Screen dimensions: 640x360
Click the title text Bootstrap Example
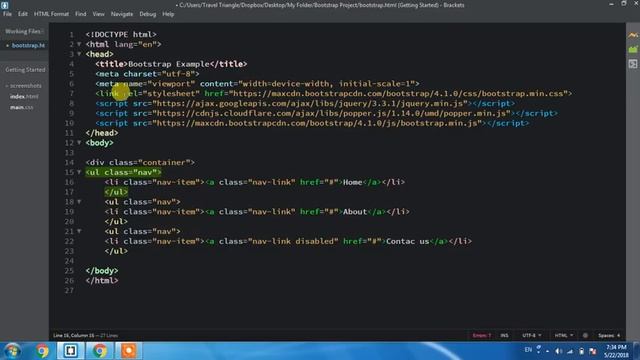click(169, 64)
